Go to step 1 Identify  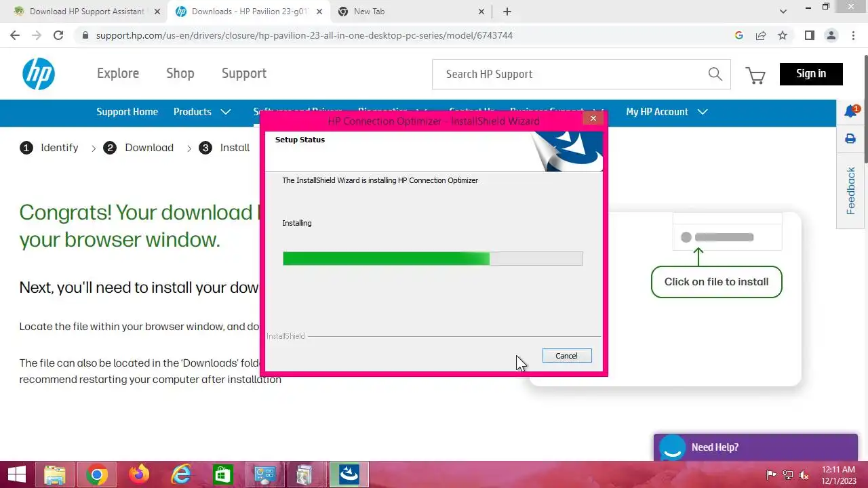click(49, 148)
